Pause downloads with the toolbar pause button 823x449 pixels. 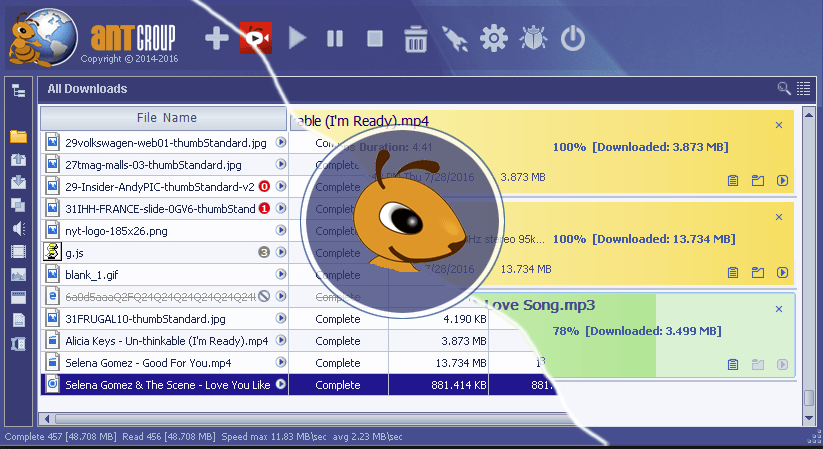[335, 38]
